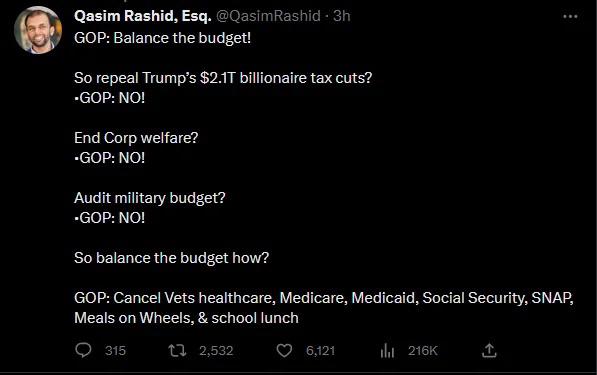This screenshot has width=597, height=375.
Task: Open view analytics bar chart icon
Action: pyautogui.click(x=387, y=350)
